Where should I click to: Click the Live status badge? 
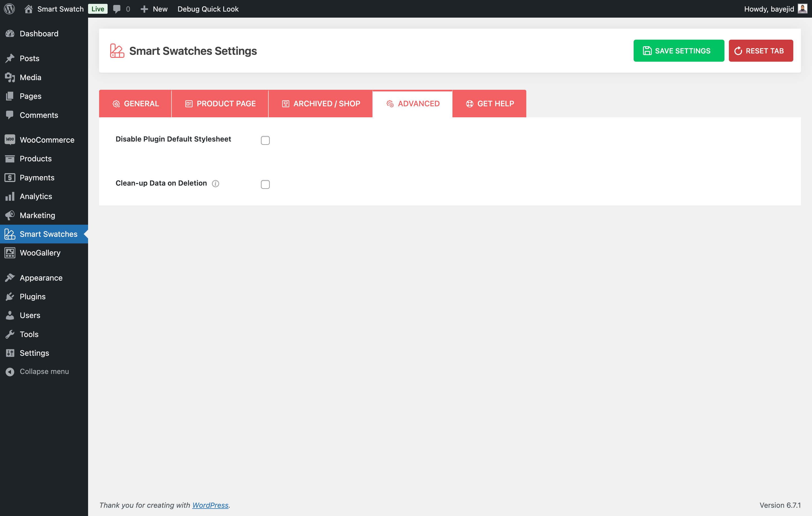click(x=98, y=9)
